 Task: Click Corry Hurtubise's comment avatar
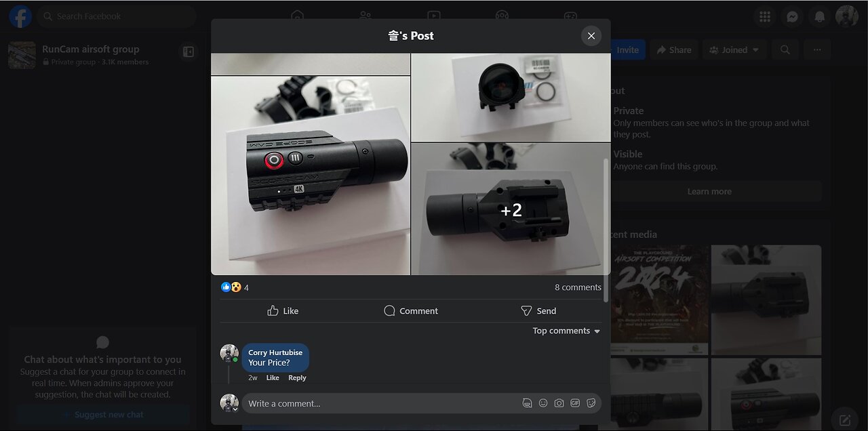point(229,353)
